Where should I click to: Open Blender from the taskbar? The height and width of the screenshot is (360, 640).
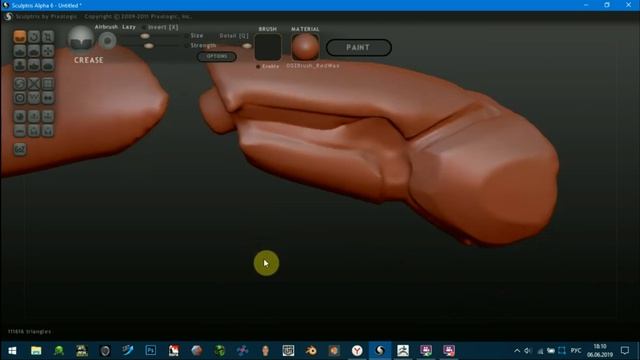pyautogui.click(x=311, y=351)
